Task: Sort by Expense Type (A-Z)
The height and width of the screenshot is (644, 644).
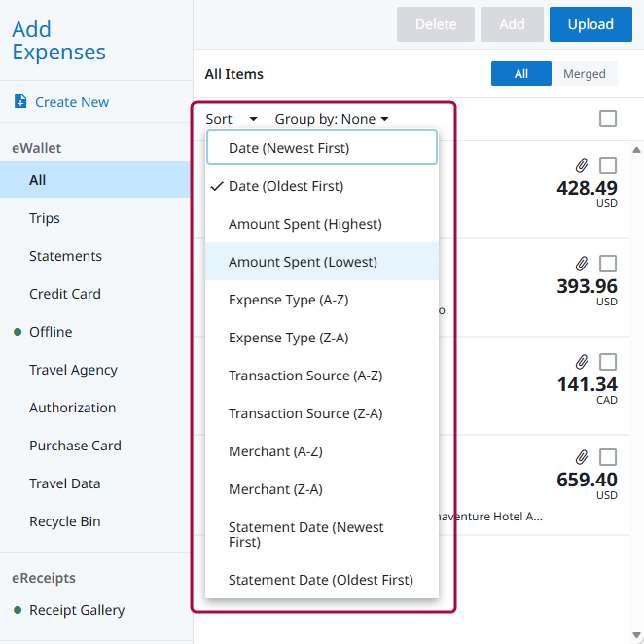Action: pos(322,300)
